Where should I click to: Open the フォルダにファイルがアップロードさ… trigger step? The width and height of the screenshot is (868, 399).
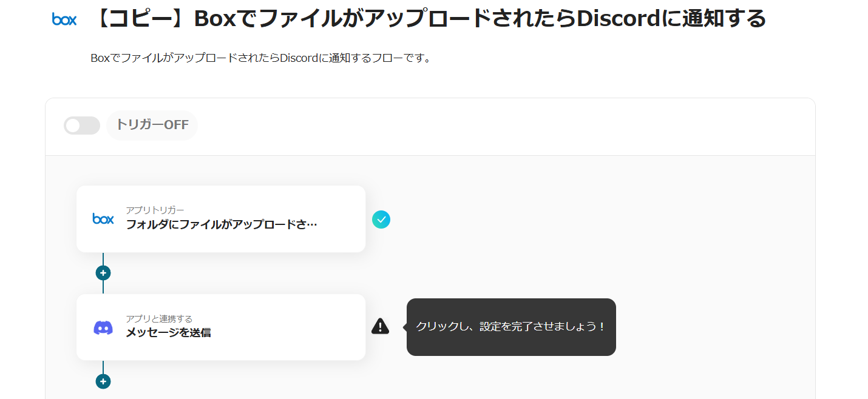pyautogui.click(x=221, y=224)
